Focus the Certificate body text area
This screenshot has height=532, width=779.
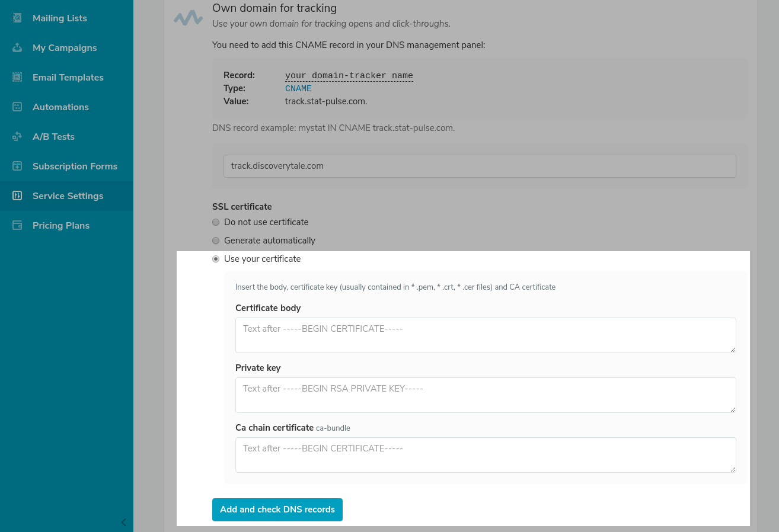pos(486,335)
